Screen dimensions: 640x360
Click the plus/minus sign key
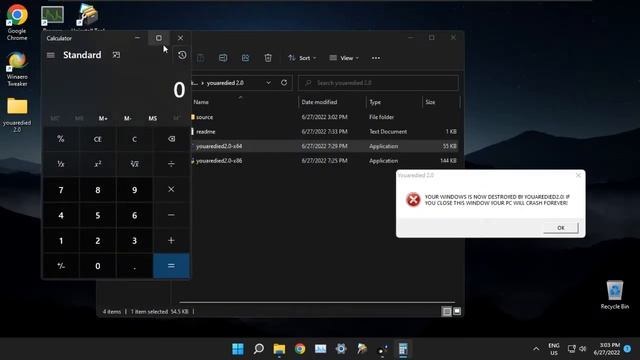(x=61, y=266)
